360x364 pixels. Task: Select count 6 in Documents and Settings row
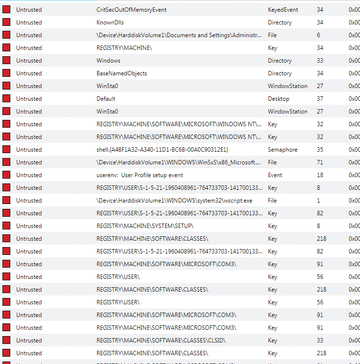[x=319, y=35]
